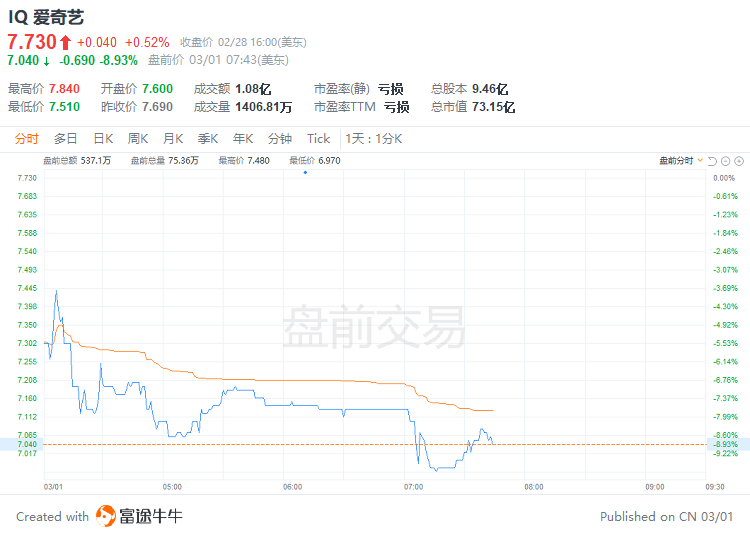Switch to the 多日 tab
The width and height of the screenshot is (750, 537).
coord(66,139)
